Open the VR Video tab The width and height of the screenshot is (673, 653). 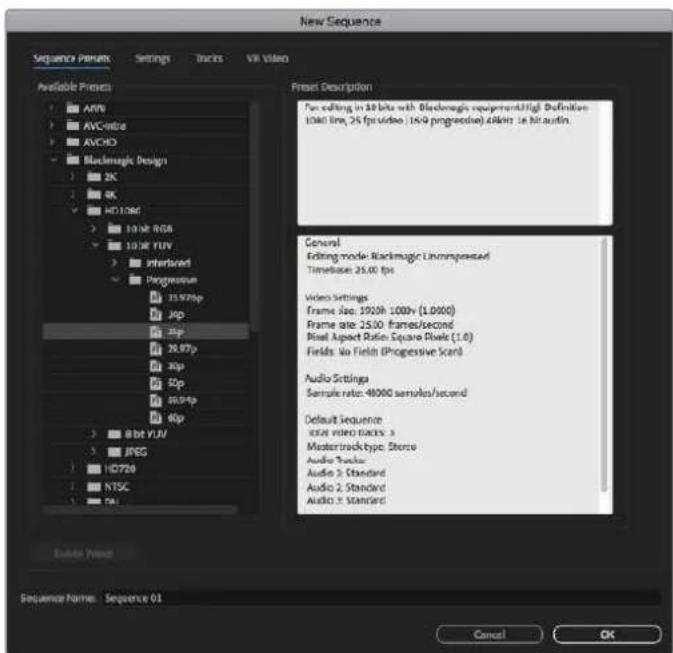(x=267, y=58)
